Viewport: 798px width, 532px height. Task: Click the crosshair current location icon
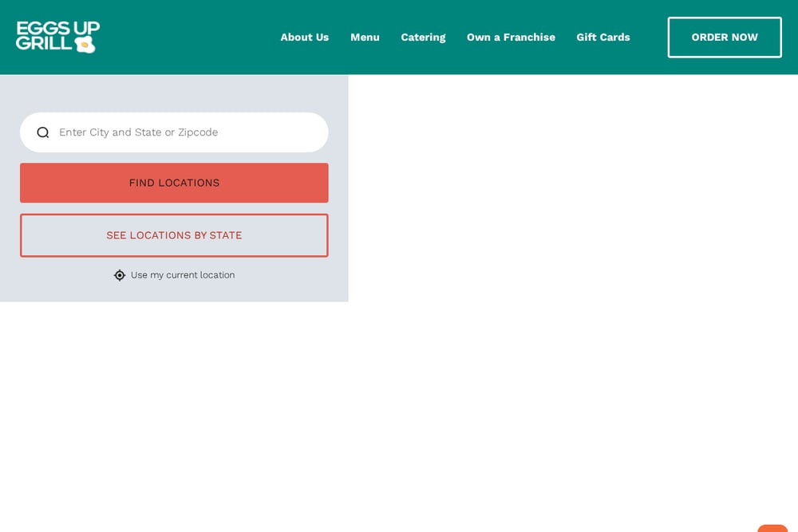[120, 275]
